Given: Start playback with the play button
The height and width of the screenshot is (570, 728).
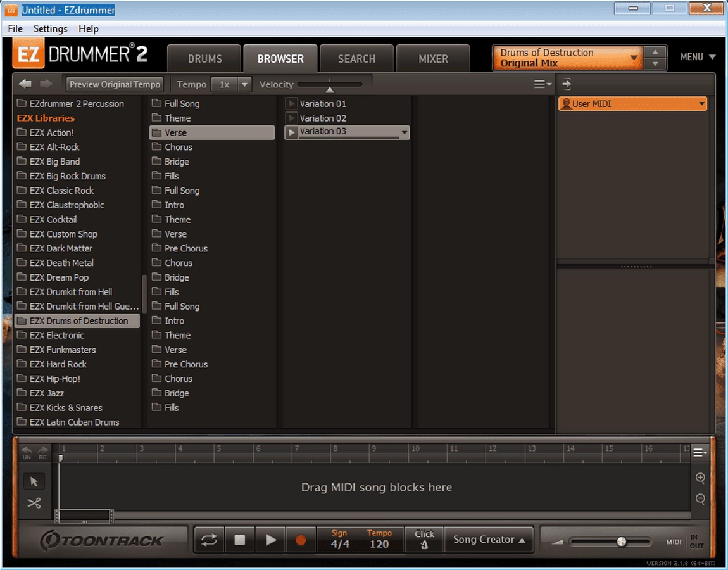Looking at the screenshot, I should click(270, 540).
